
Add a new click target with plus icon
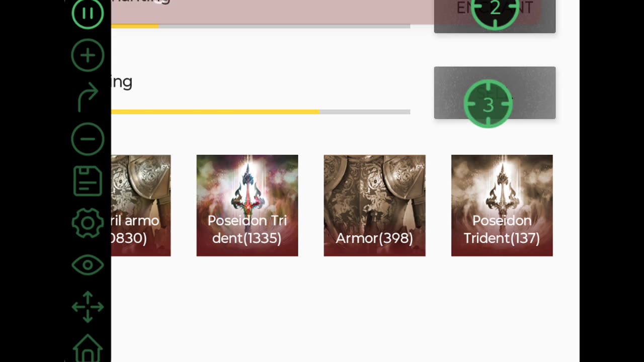point(88,55)
